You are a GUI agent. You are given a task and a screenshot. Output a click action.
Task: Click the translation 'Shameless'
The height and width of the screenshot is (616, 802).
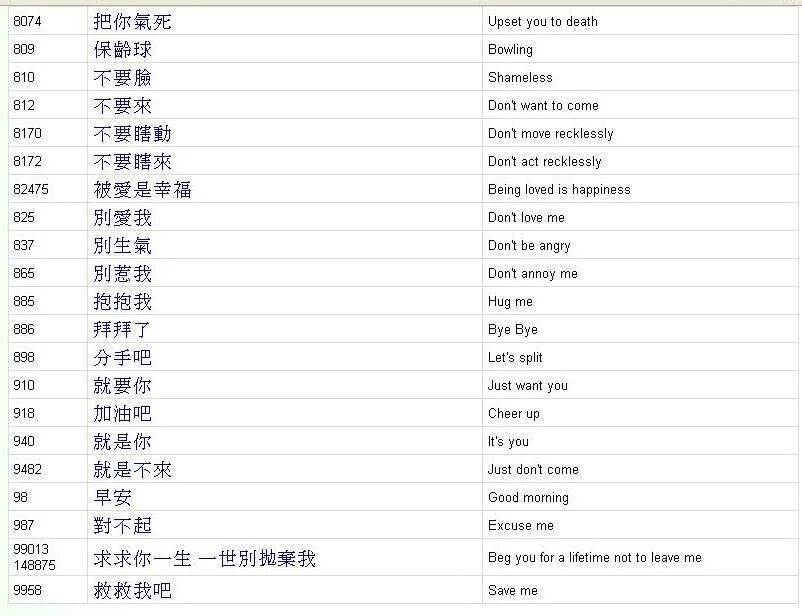point(520,77)
